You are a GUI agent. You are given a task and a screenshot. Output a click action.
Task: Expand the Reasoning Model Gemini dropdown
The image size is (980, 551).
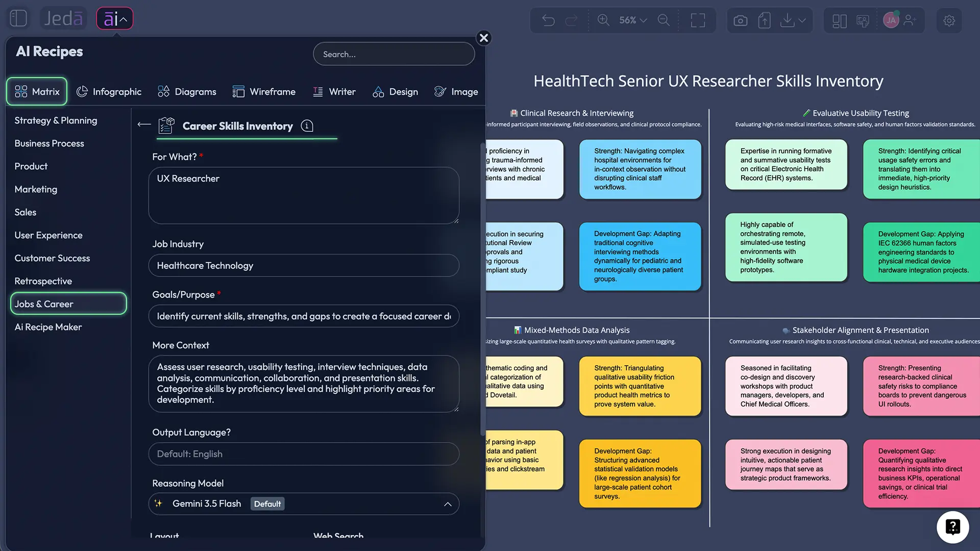coord(304,504)
